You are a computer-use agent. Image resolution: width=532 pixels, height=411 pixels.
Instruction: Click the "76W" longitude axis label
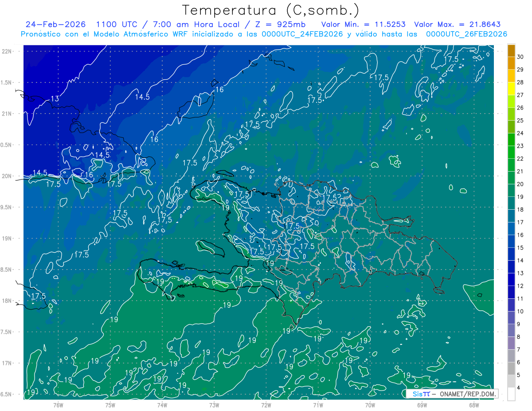pos(58,405)
